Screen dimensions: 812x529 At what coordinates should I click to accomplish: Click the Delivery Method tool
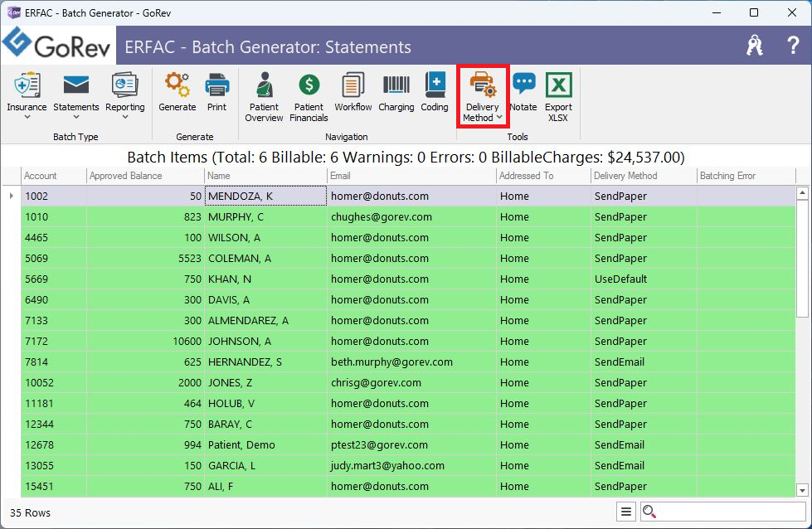tap(483, 95)
